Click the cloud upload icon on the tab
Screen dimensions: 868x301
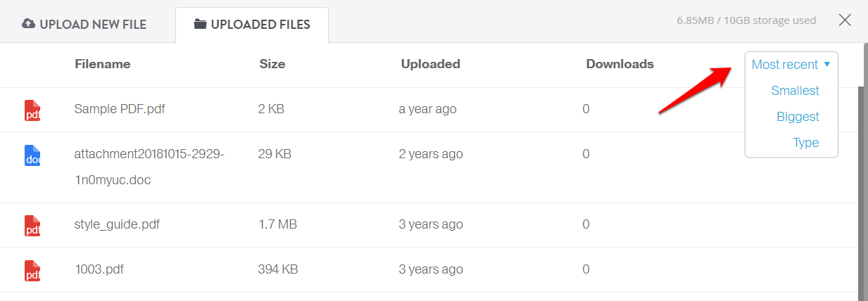tap(29, 24)
